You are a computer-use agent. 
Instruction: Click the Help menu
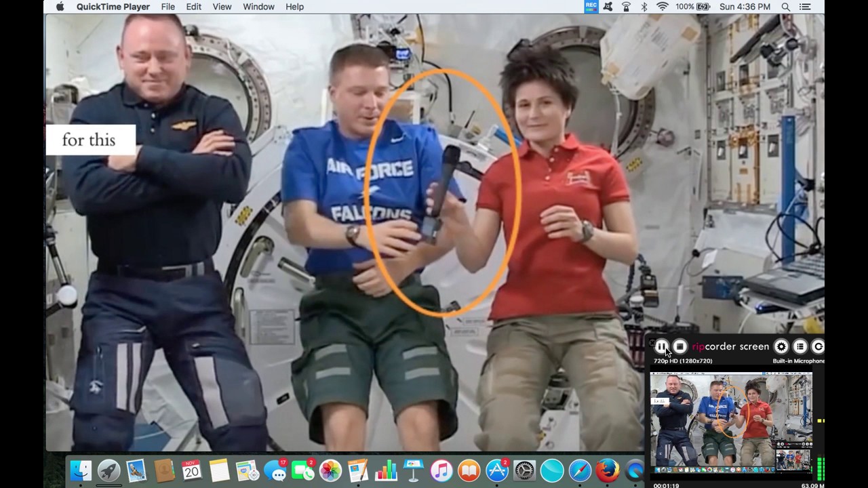click(294, 7)
